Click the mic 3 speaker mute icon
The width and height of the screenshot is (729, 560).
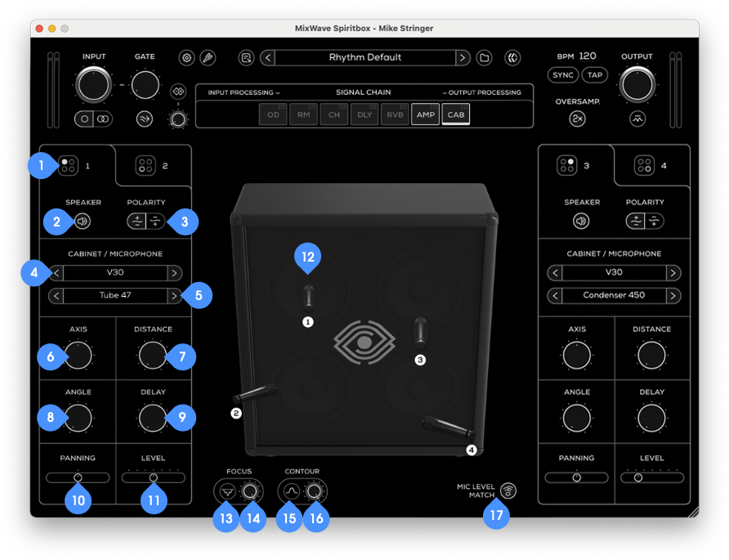point(581,221)
